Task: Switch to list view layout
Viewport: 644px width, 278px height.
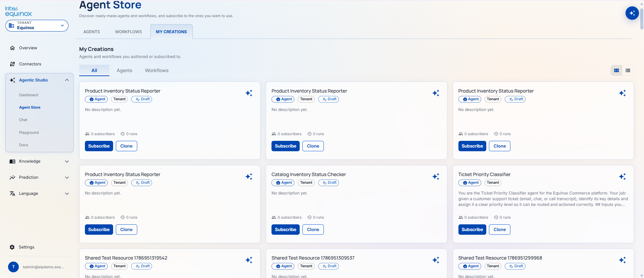Action: (x=628, y=70)
